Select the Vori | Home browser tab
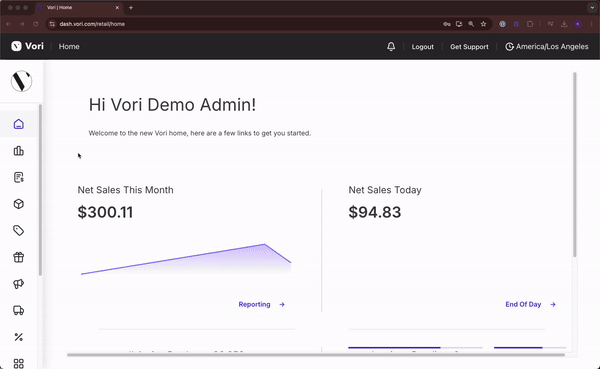Screen dimensions: 600x369 pos(78,7)
